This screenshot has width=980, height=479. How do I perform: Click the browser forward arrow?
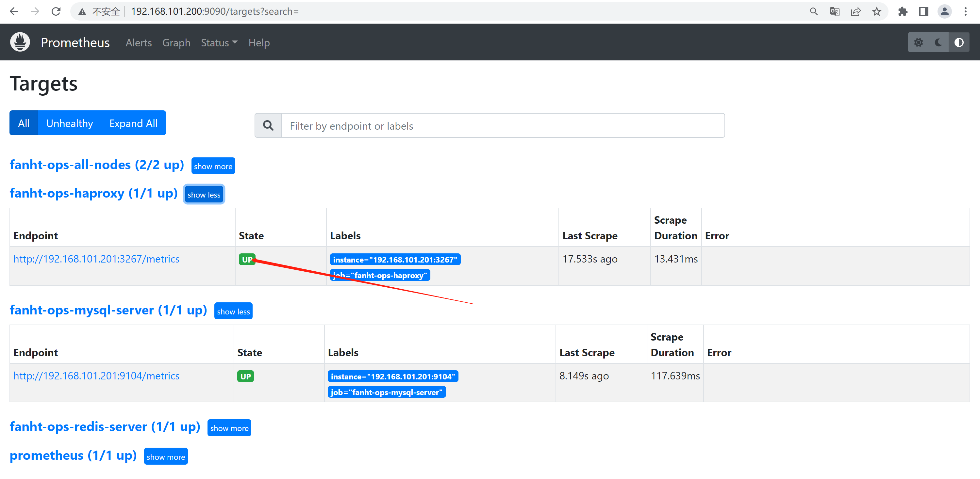pyautogui.click(x=35, y=11)
